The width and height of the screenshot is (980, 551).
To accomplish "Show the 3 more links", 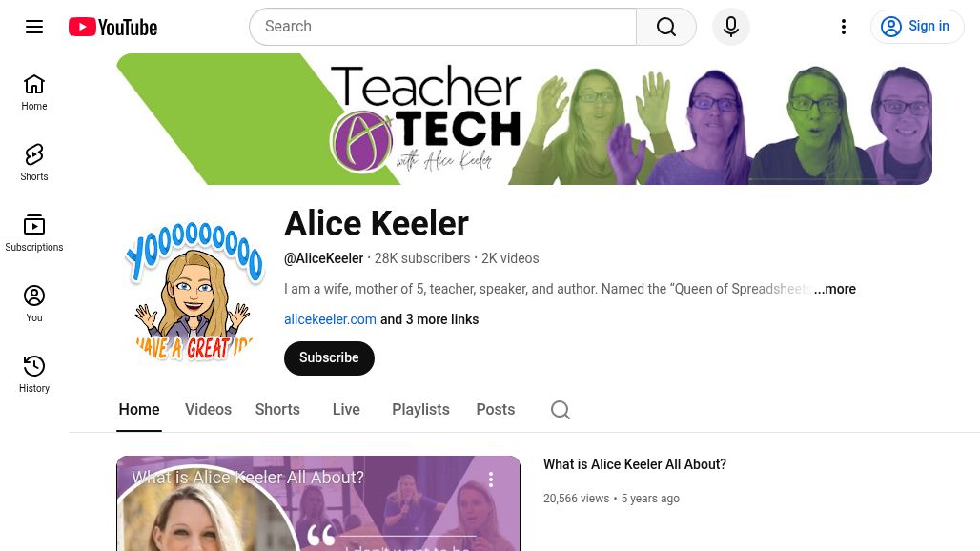I will 429,319.
